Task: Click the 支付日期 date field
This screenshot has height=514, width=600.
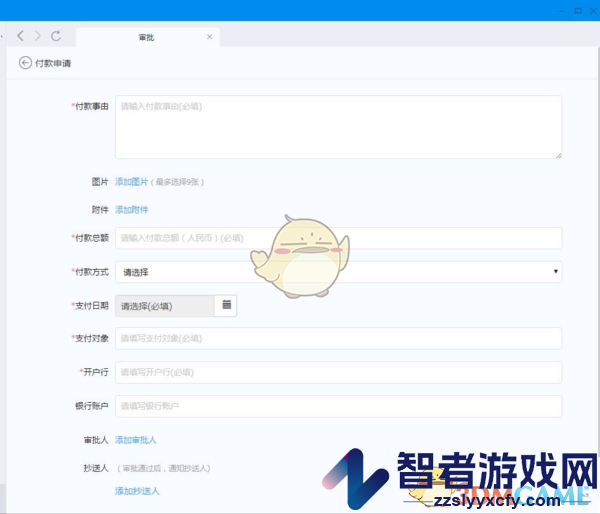Action: tap(165, 306)
